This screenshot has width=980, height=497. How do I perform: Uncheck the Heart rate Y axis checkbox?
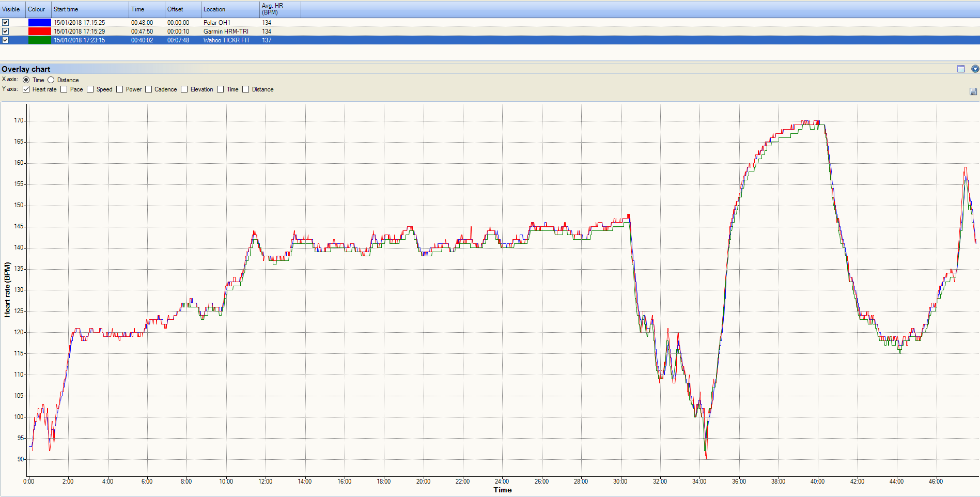(26, 89)
